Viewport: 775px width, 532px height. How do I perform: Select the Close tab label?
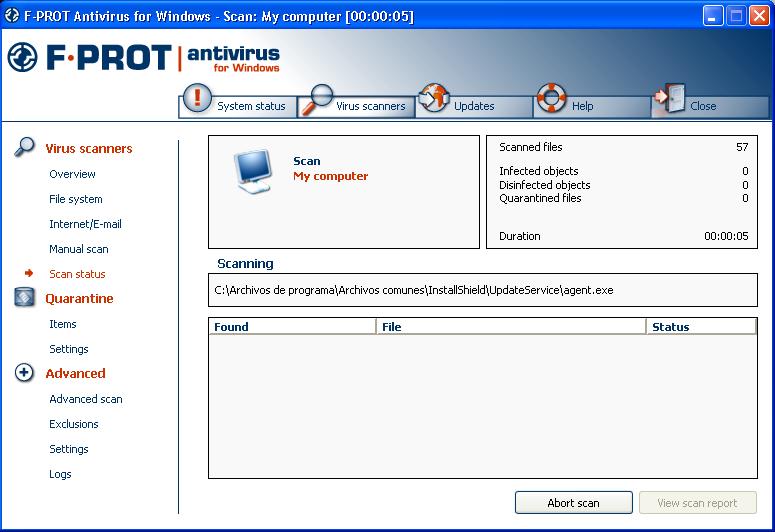703,106
